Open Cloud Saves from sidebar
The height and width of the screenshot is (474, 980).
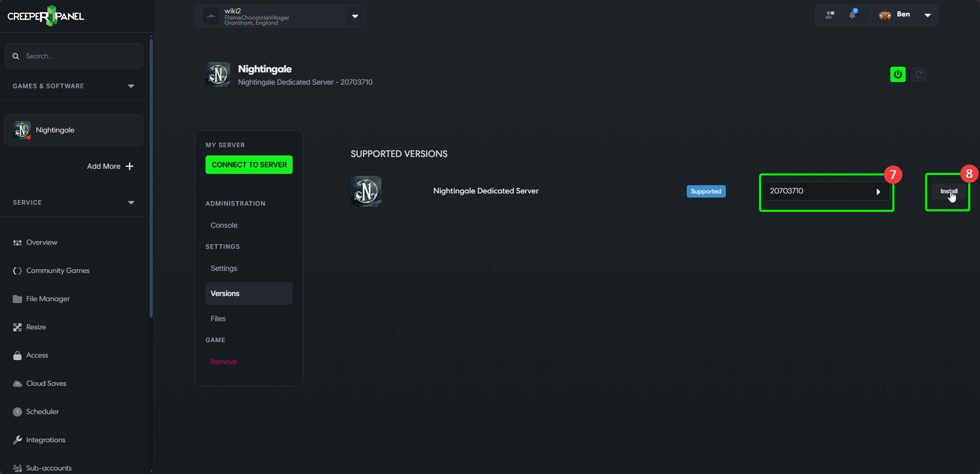pos(46,383)
